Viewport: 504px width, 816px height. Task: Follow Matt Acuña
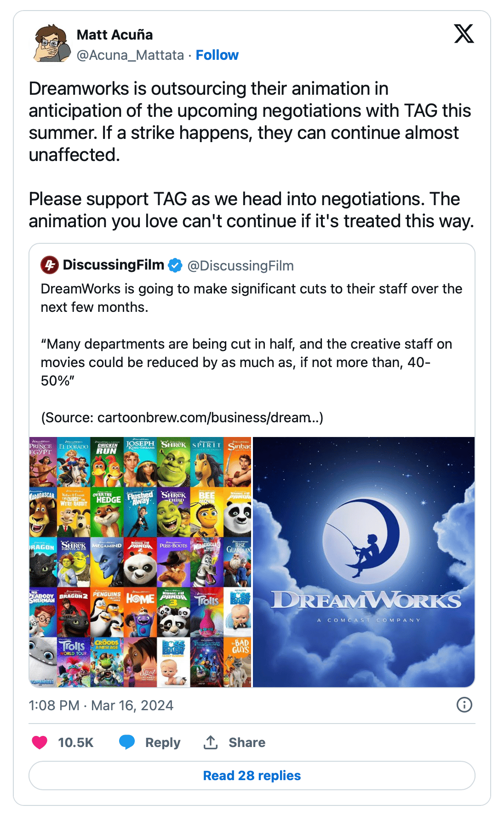(217, 55)
